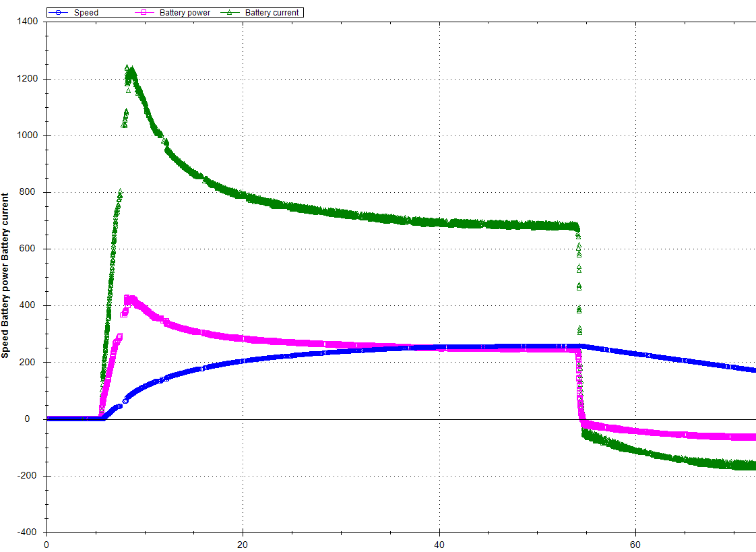Click the green triangle Battery current legend marker
Viewport: 756px width, 552px height.
(x=229, y=13)
